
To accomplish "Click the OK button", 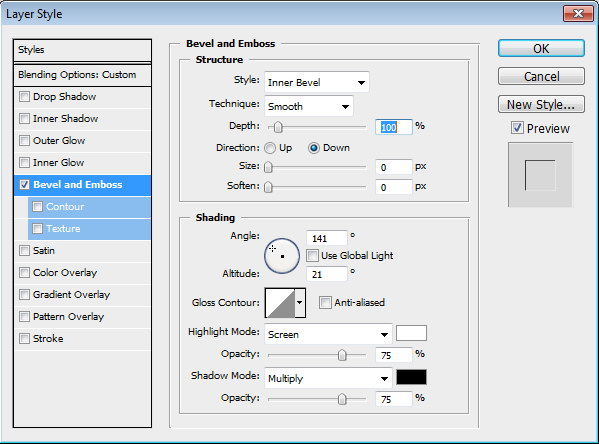I will pos(541,49).
